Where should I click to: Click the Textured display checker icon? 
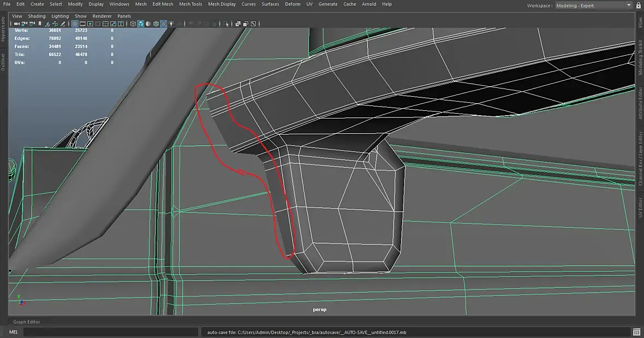(164, 24)
